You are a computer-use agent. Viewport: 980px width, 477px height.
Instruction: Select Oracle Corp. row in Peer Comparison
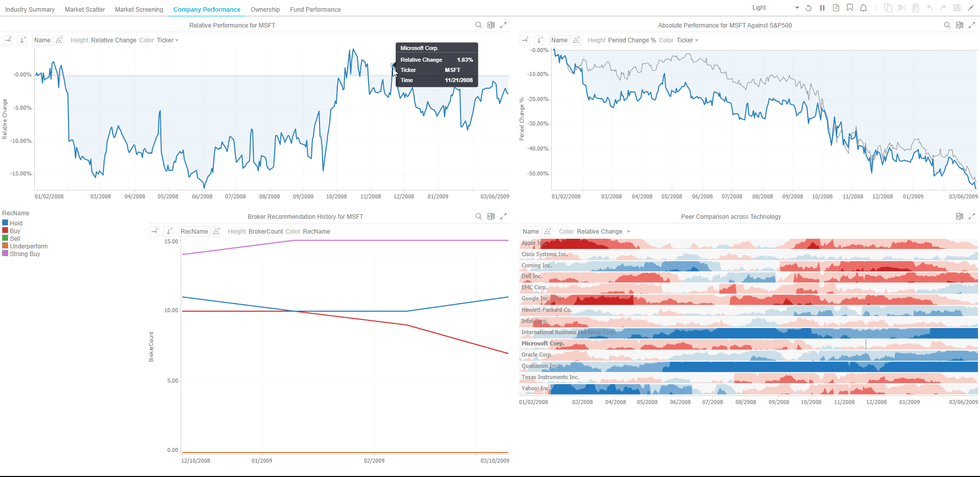(748, 355)
